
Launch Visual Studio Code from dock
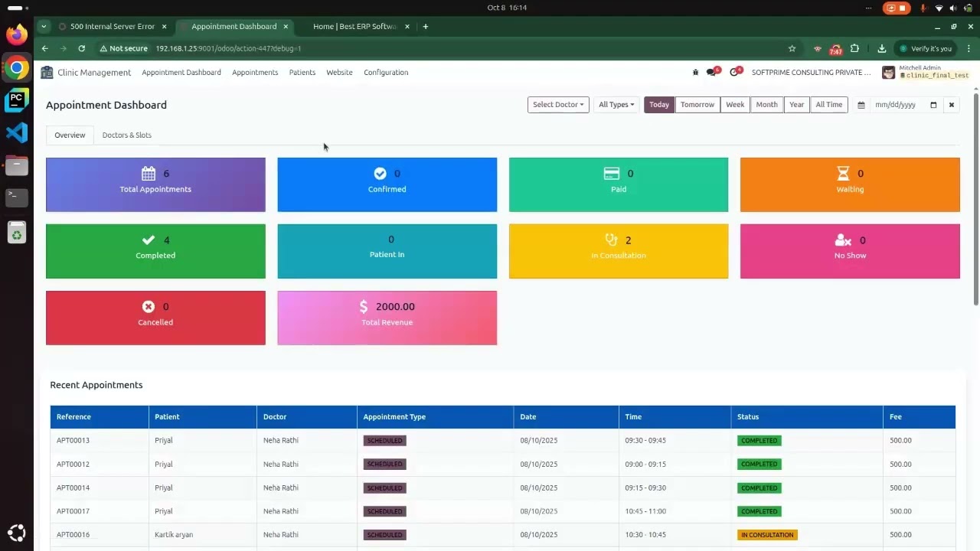pyautogui.click(x=16, y=132)
